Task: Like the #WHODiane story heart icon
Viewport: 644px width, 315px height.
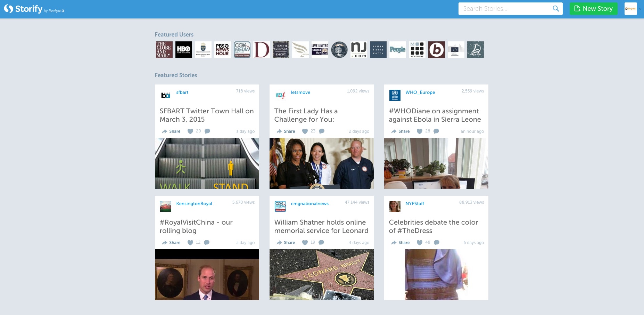Action: (x=420, y=131)
